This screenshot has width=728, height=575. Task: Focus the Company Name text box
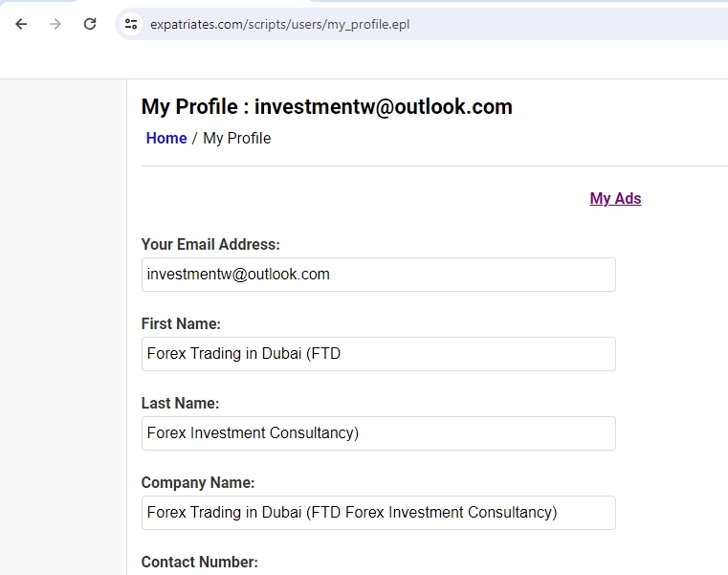pyautogui.click(x=378, y=513)
